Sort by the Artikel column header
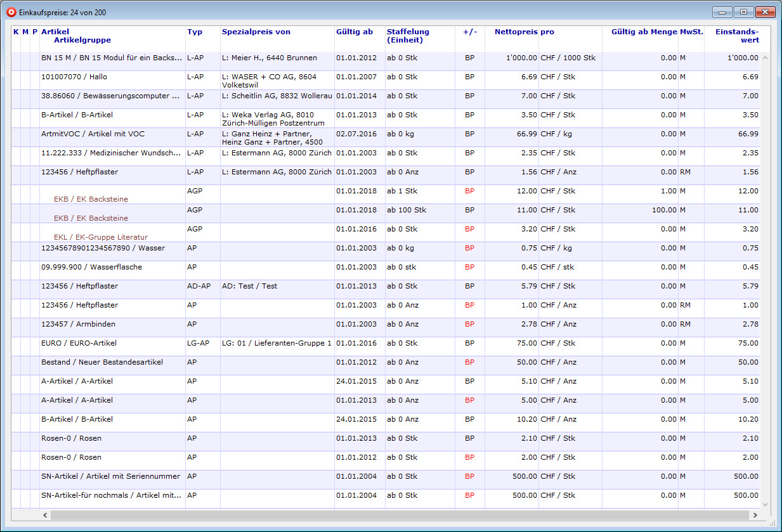 [55, 32]
